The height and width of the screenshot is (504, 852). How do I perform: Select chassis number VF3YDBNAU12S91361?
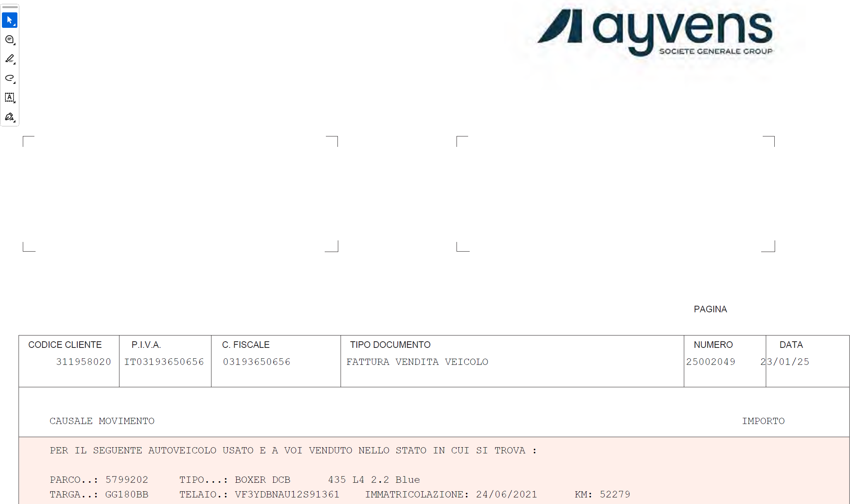tap(287, 494)
